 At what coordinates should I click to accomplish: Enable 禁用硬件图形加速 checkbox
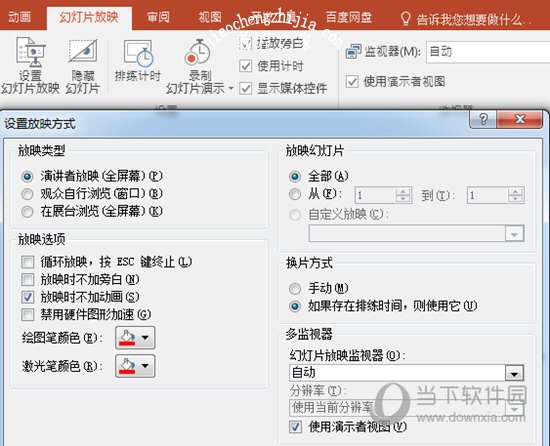tap(28, 315)
